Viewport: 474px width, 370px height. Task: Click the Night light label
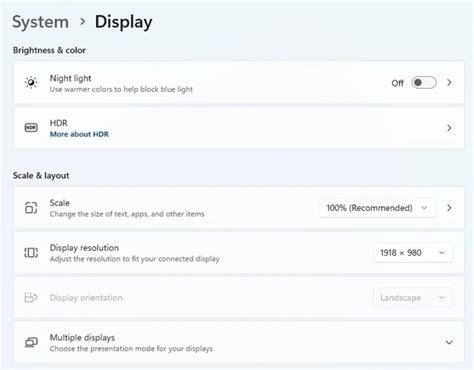point(70,78)
